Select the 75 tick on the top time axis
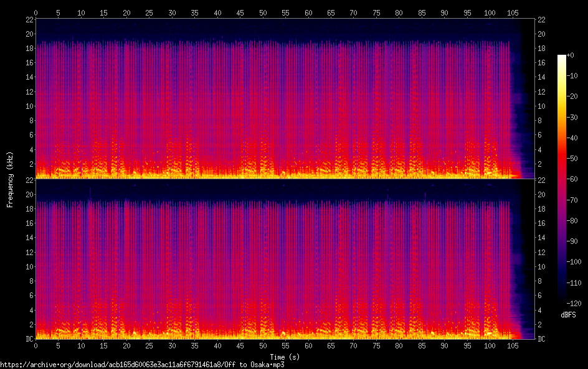 point(376,12)
